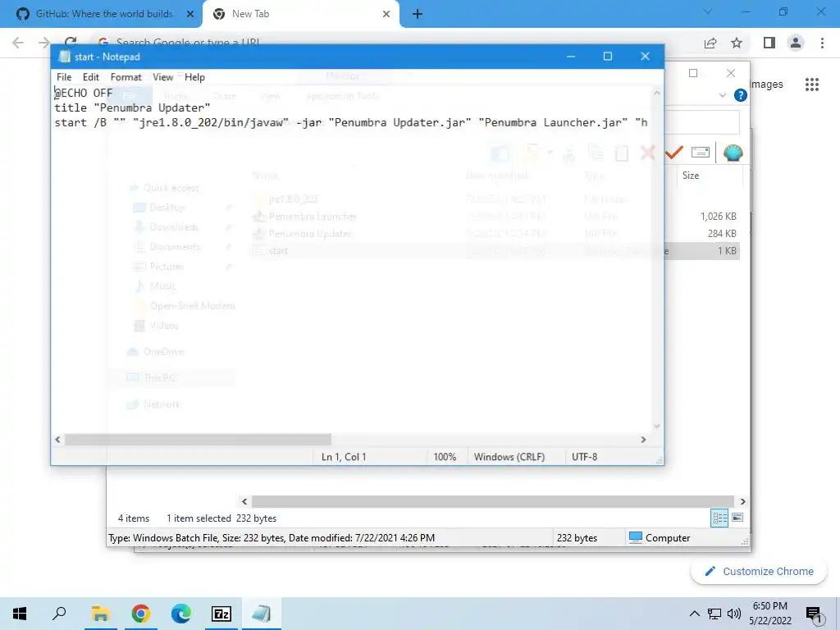Click 'Ln 1, Col 1' in status bar
This screenshot has height=630, width=840.
pos(344,457)
